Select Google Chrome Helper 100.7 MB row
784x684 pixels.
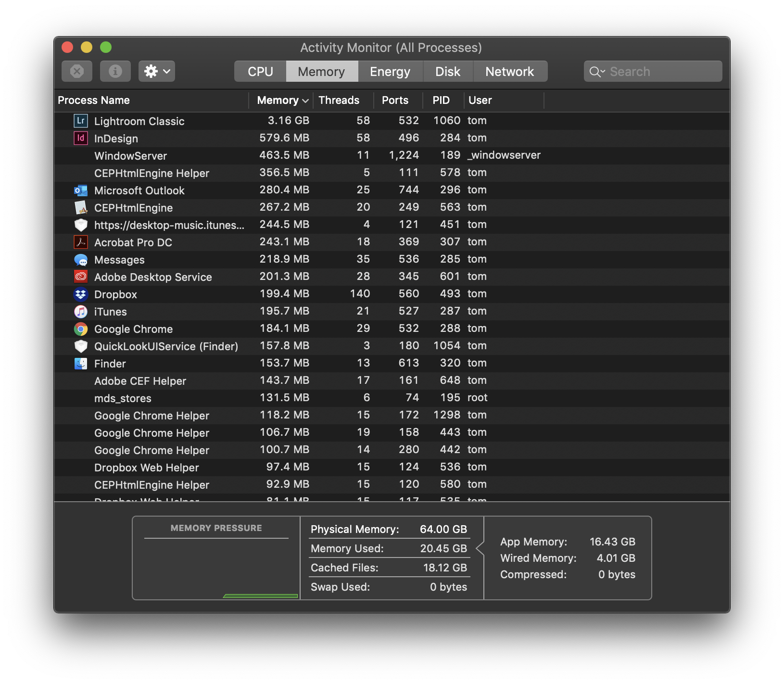tap(392, 450)
